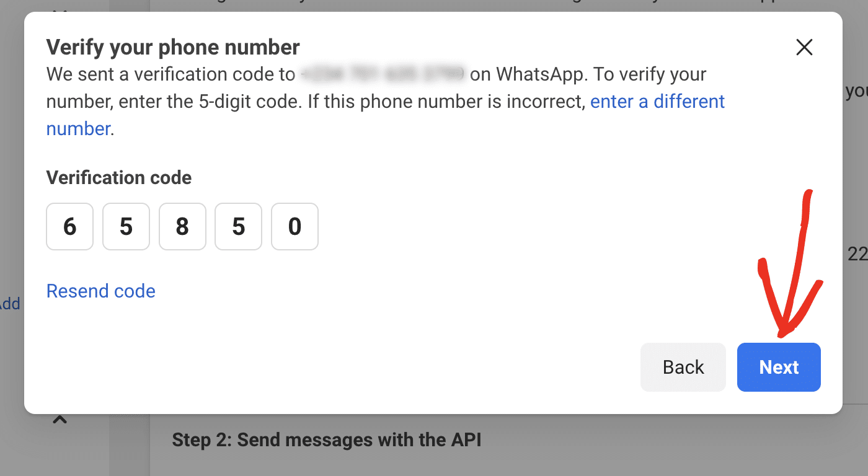Select the first code box showing 6

(x=69, y=227)
